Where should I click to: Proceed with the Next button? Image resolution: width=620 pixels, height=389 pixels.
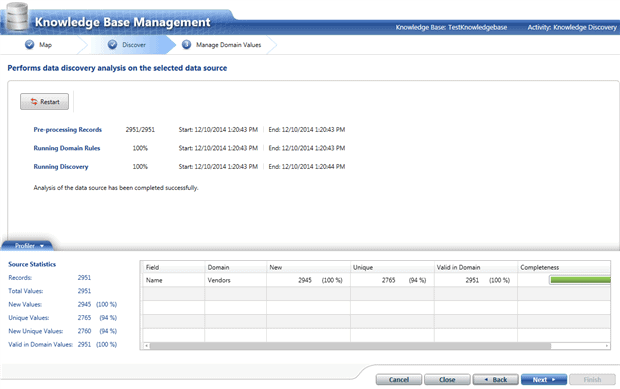544,380
